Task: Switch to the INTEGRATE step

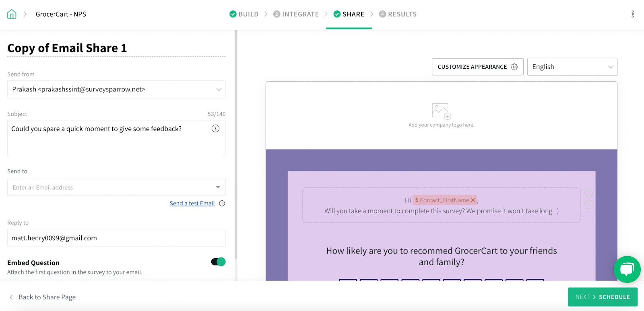Action: (296, 14)
